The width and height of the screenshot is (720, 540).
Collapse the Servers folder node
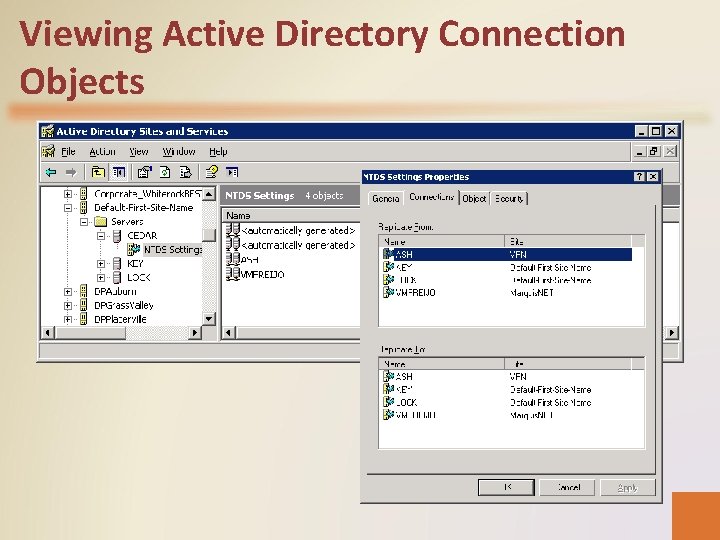84,222
